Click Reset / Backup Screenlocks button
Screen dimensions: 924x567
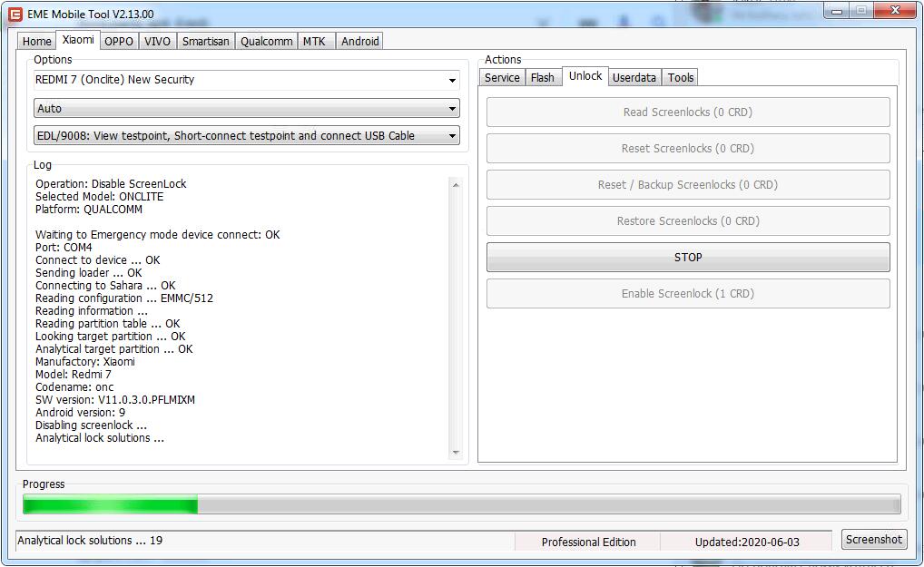688,185
